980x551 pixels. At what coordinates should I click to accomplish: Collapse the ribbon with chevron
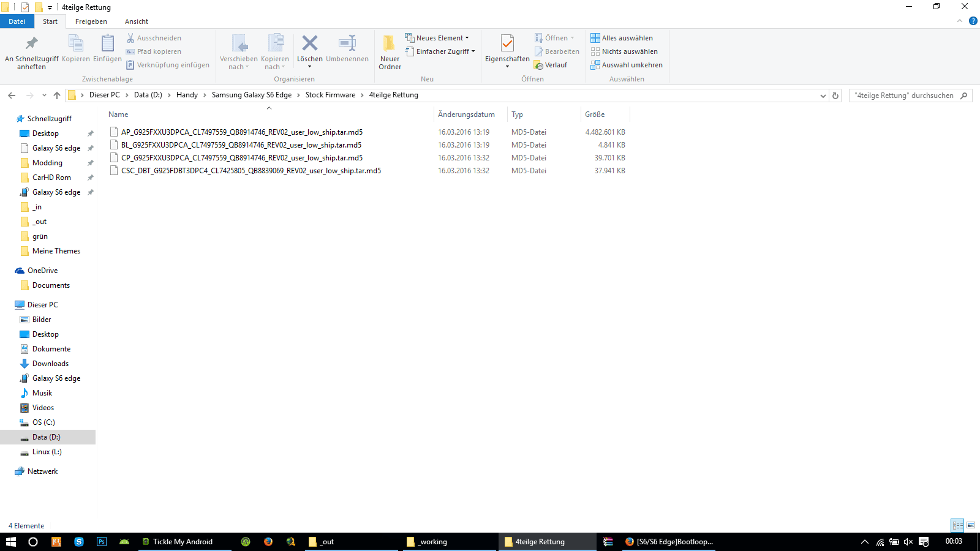click(960, 21)
